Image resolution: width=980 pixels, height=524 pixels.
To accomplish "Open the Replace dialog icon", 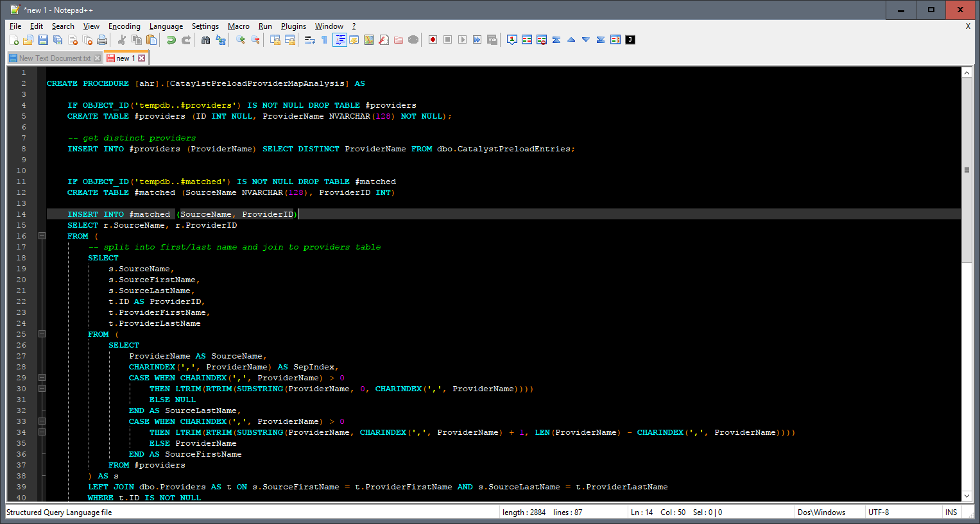I will click(x=220, y=40).
